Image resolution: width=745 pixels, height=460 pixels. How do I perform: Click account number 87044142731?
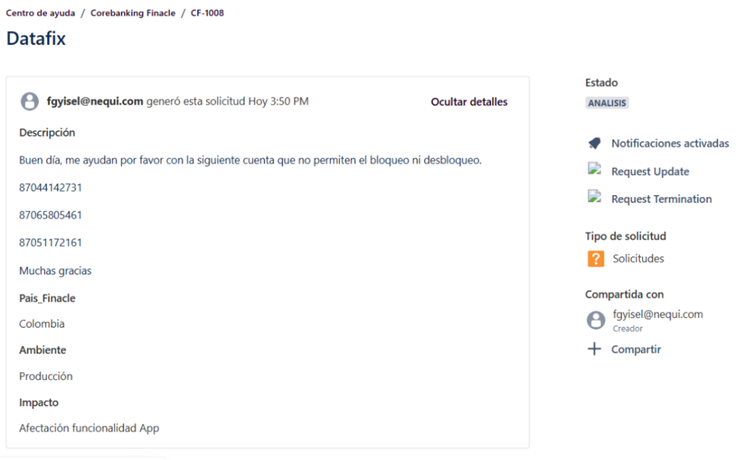click(x=50, y=187)
